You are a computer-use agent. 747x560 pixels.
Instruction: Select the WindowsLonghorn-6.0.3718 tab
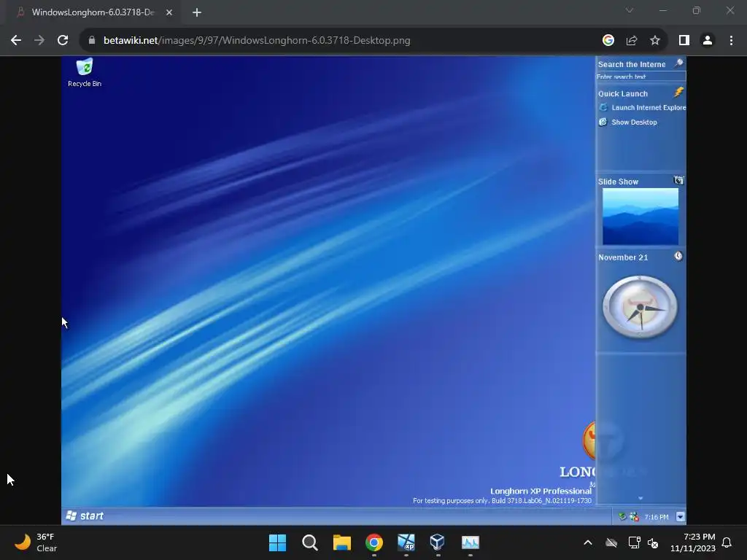point(93,12)
